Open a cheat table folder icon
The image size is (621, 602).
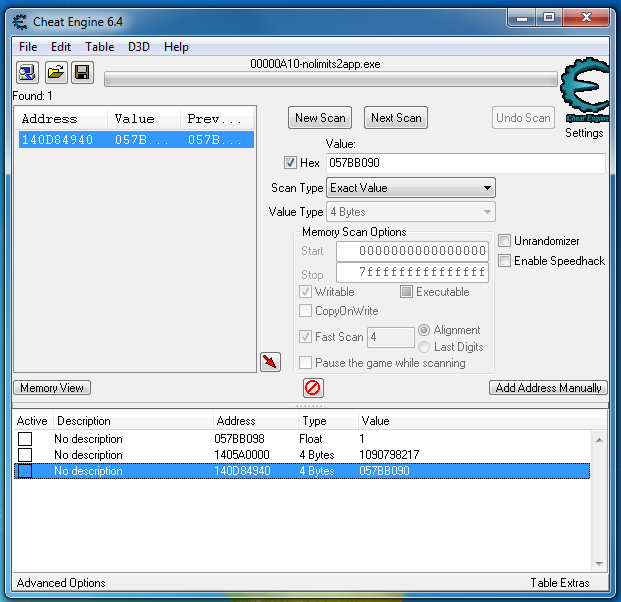click(x=56, y=72)
